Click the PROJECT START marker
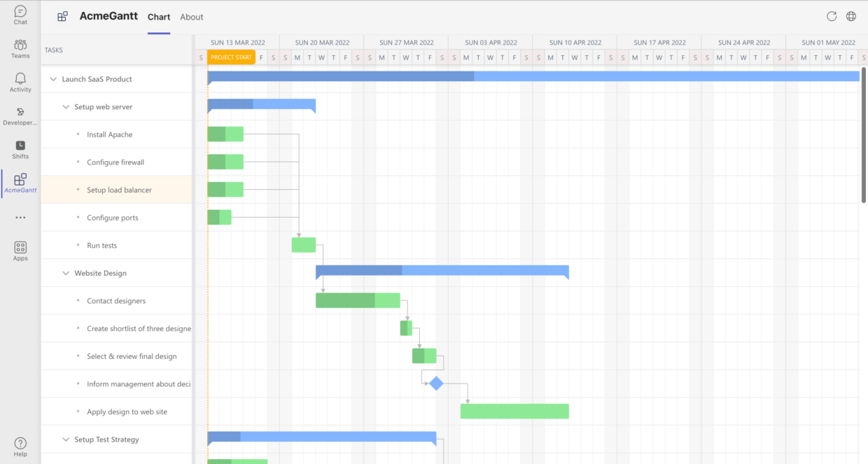868x464 pixels. pyautogui.click(x=231, y=57)
